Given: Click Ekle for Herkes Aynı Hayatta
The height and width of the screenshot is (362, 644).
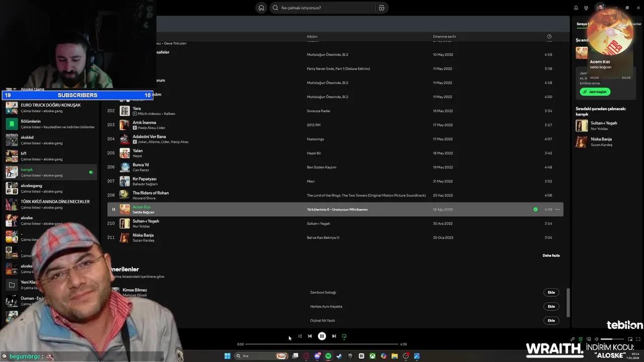Looking at the screenshot, I should click(x=551, y=306).
